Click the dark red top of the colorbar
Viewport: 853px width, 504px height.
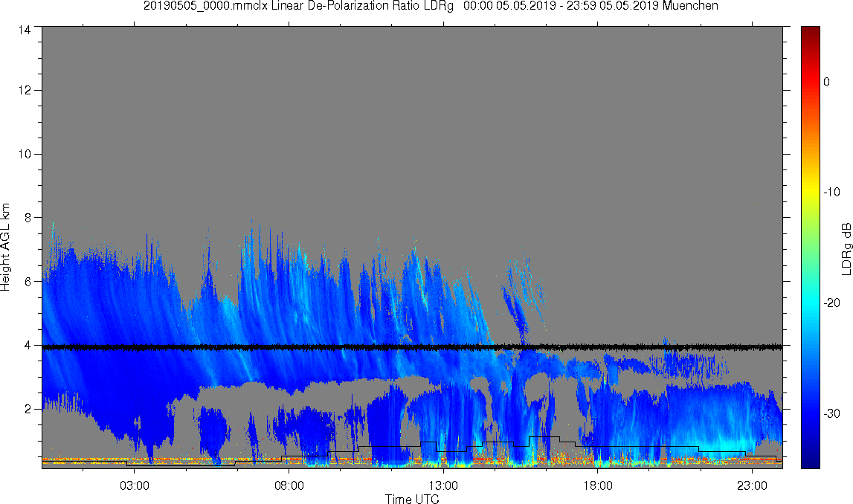pos(810,31)
